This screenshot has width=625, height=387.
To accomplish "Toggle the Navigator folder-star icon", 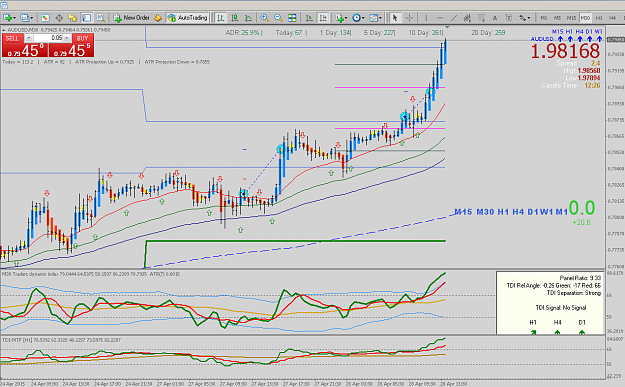I will 73,18.
